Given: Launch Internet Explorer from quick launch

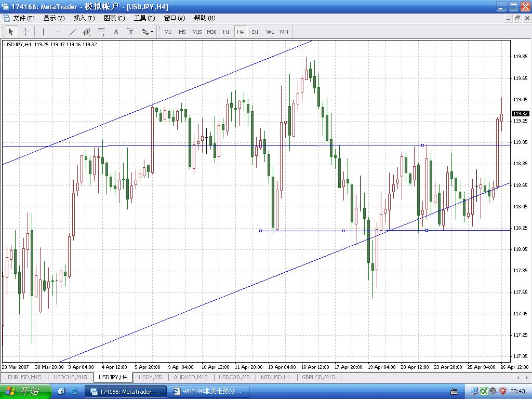Looking at the screenshot, I should [x=73, y=391].
